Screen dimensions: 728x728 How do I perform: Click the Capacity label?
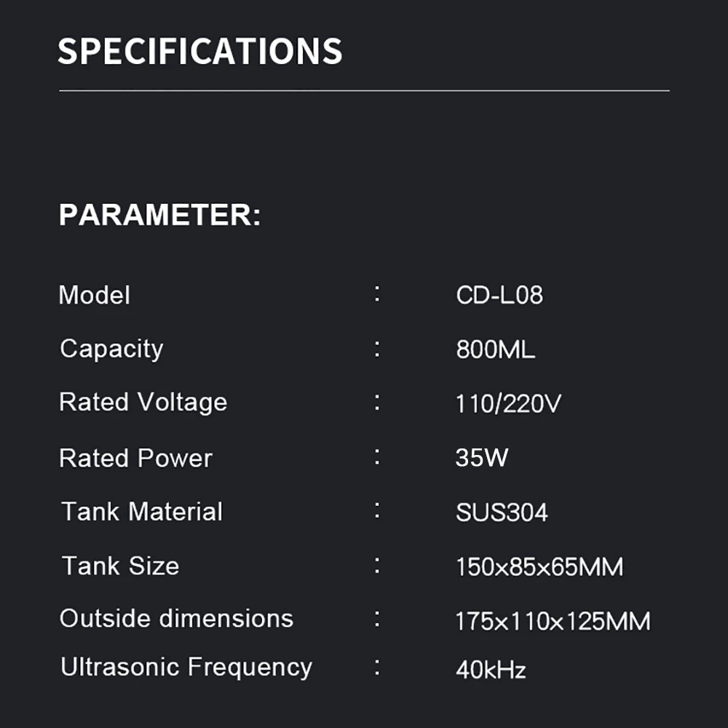111,349
